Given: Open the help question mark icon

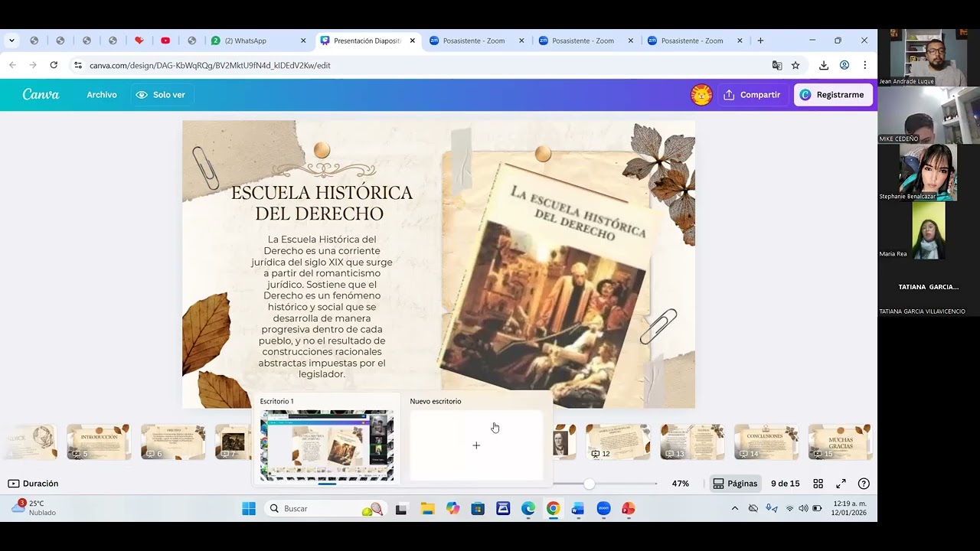Looking at the screenshot, I should coord(864,484).
